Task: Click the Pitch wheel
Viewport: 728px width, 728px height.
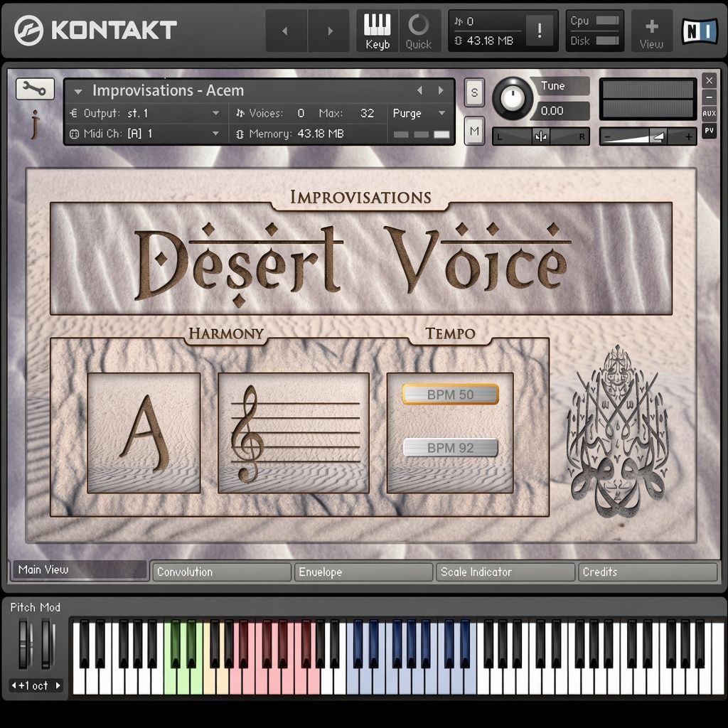Action: click(x=23, y=644)
